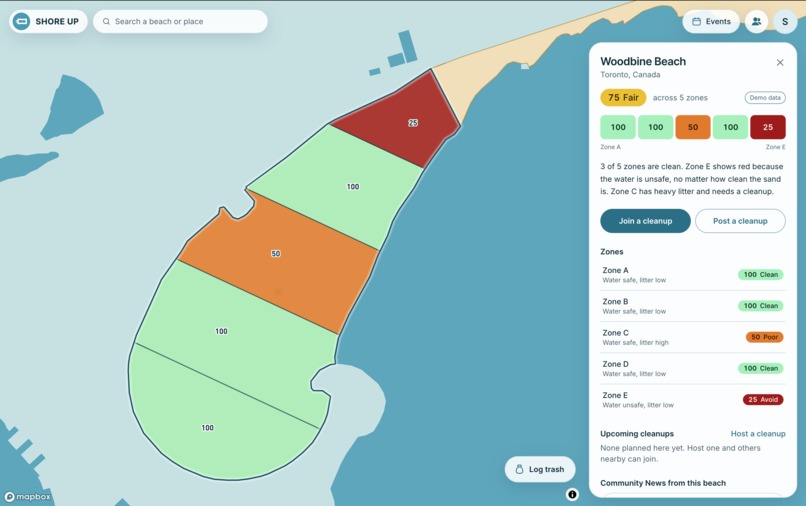Open the Zone A row
This screenshot has width=806, height=506.
click(693, 275)
